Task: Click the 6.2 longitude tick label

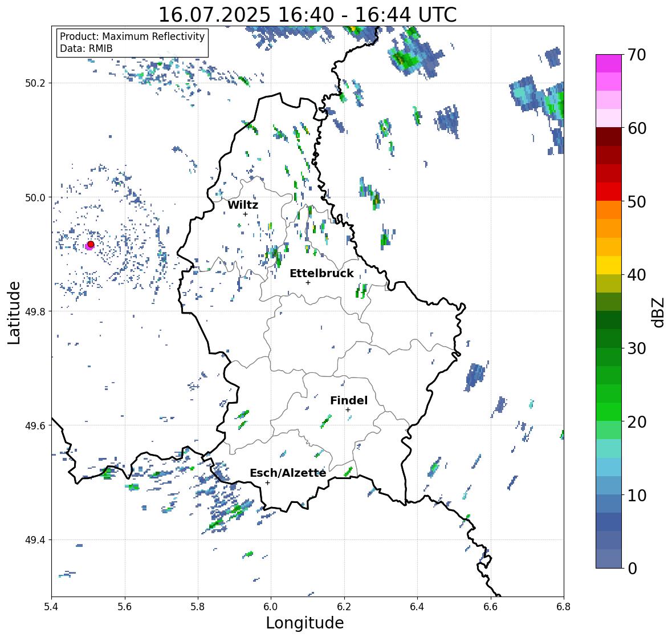Action: (x=344, y=607)
